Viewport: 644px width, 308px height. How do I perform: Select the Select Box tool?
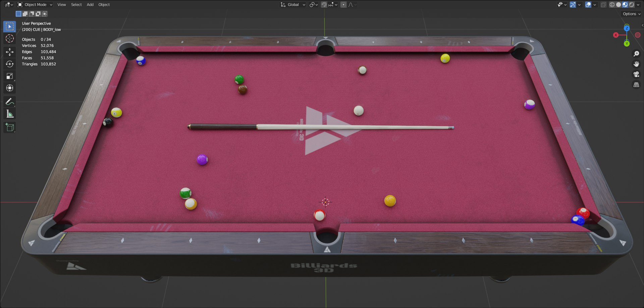click(x=9, y=27)
